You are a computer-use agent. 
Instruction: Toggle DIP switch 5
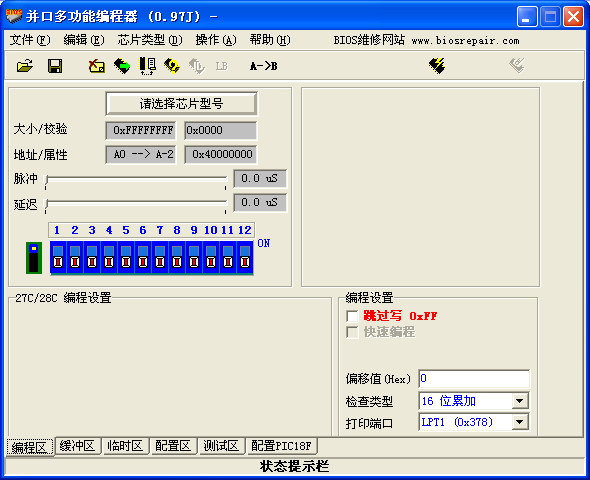pyautogui.click(x=126, y=258)
